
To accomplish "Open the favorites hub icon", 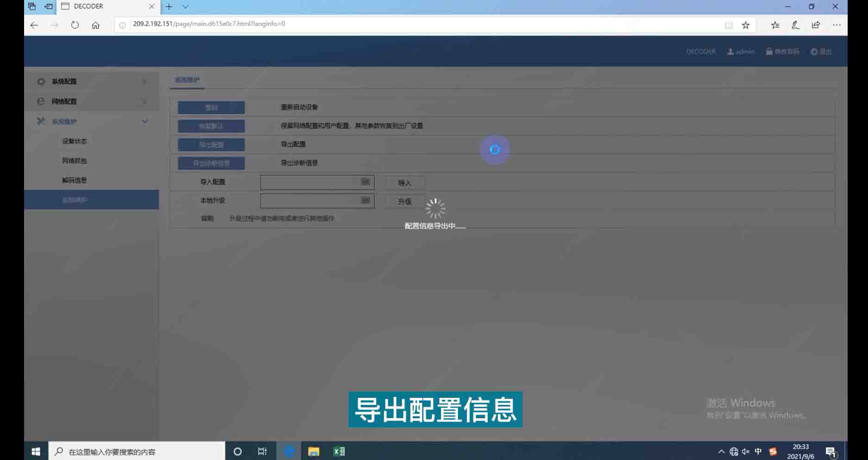I will pos(775,25).
